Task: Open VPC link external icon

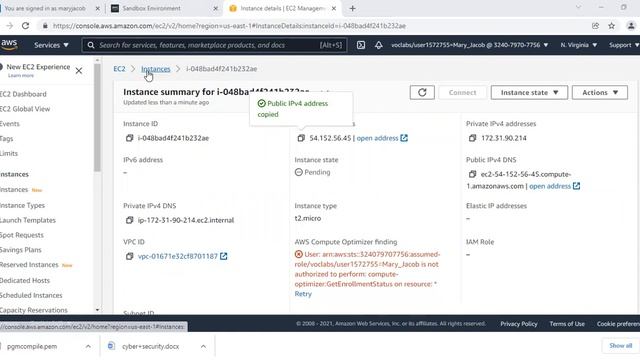Action: (x=224, y=256)
